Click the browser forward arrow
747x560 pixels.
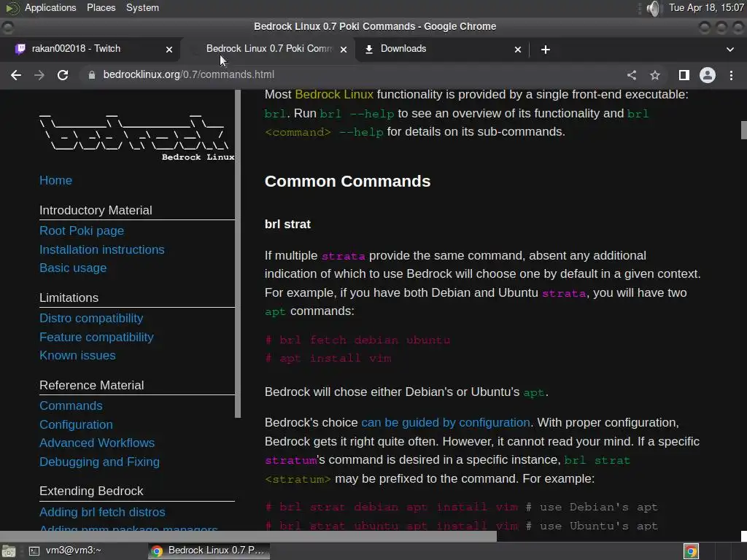(x=39, y=75)
